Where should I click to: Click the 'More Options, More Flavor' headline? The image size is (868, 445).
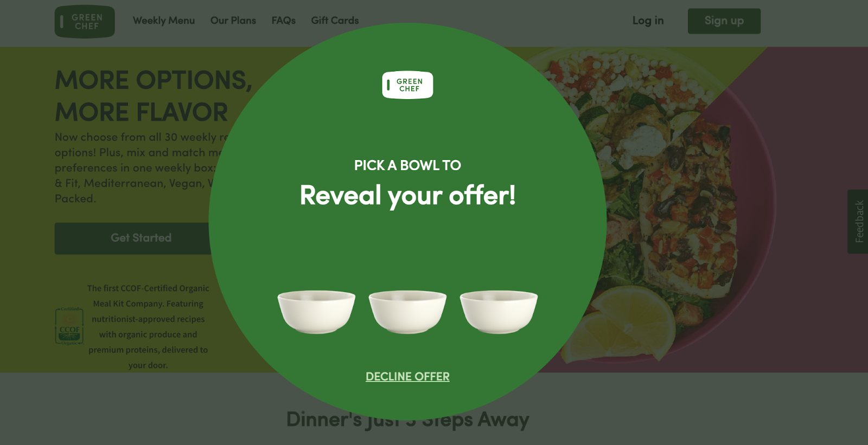tap(154, 96)
